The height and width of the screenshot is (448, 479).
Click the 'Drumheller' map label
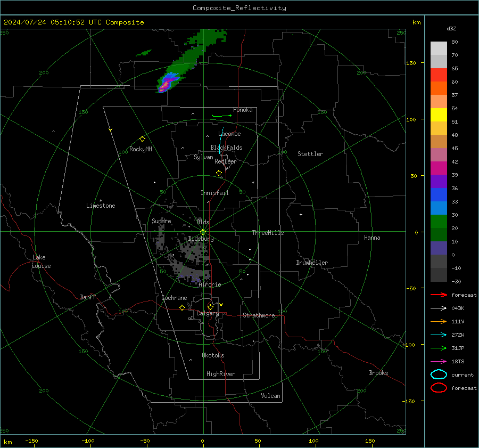[312, 263]
